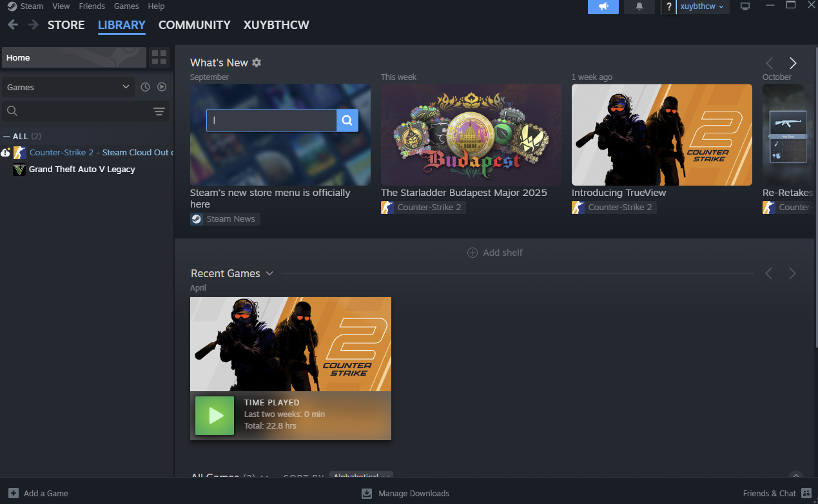Expand the Recent Games shelf dropdown

269,273
